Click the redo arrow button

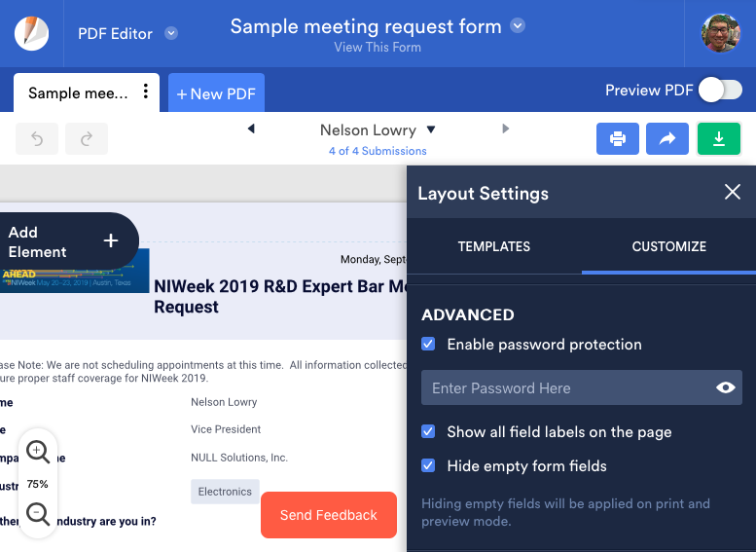click(87, 139)
